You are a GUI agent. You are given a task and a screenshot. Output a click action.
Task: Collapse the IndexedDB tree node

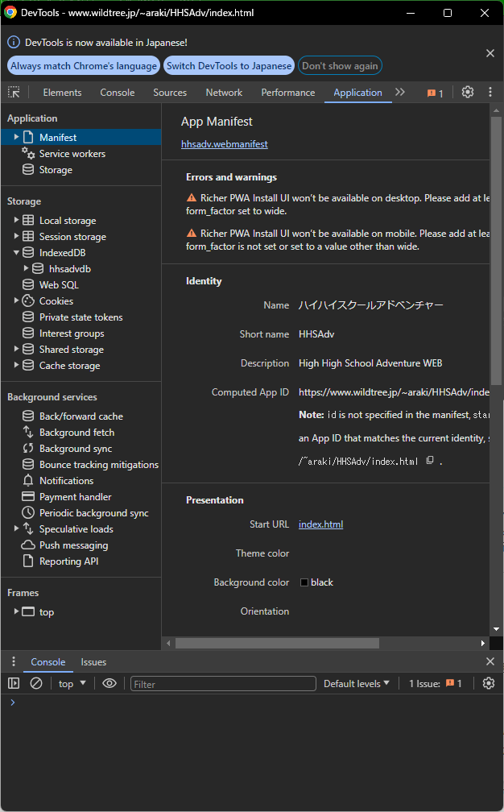(x=16, y=252)
